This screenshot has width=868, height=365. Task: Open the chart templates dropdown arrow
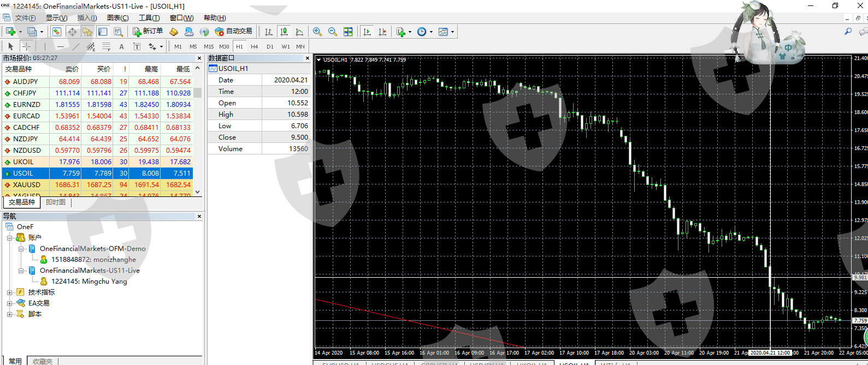point(452,32)
